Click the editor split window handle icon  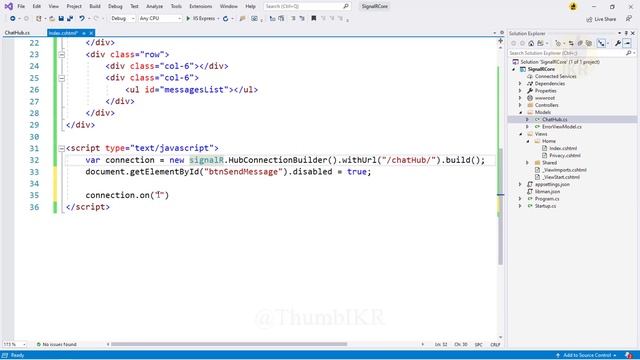point(500,41)
